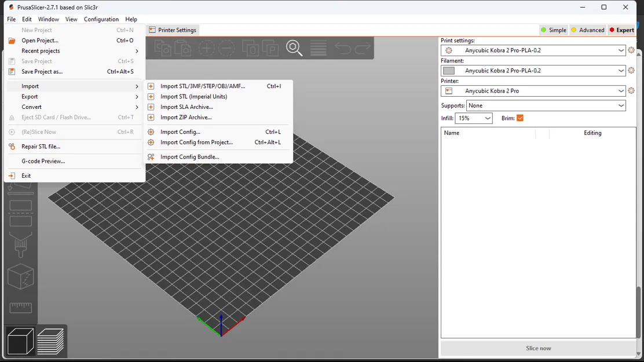Viewport: 644px width, 362px height.
Task: Open printer settings gear icon at right edge
Action: click(x=631, y=90)
